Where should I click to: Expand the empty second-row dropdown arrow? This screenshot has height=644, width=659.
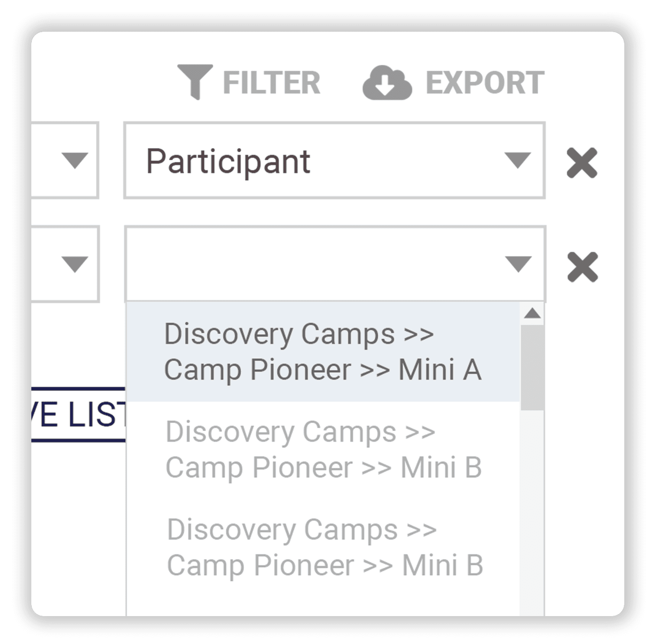pyautogui.click(x=518, y=264)
